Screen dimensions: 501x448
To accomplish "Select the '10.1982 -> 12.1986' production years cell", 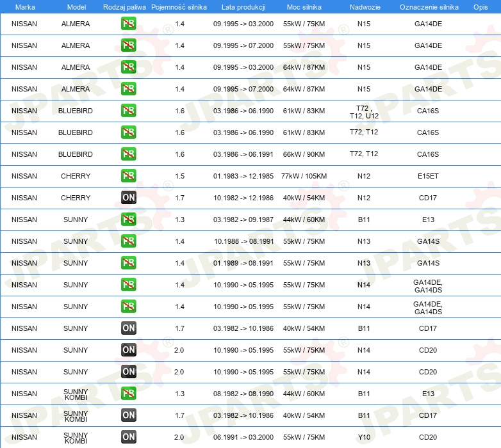I will pos(243,198).
